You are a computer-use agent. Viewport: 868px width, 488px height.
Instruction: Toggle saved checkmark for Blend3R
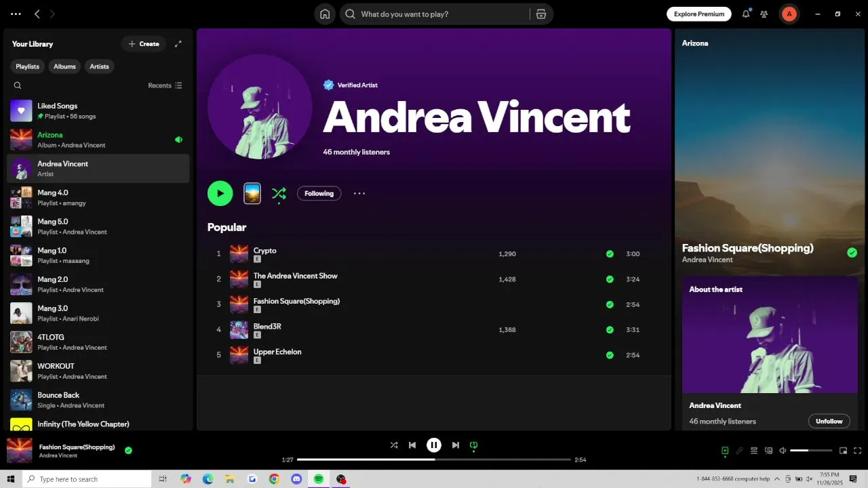point(610,330)
